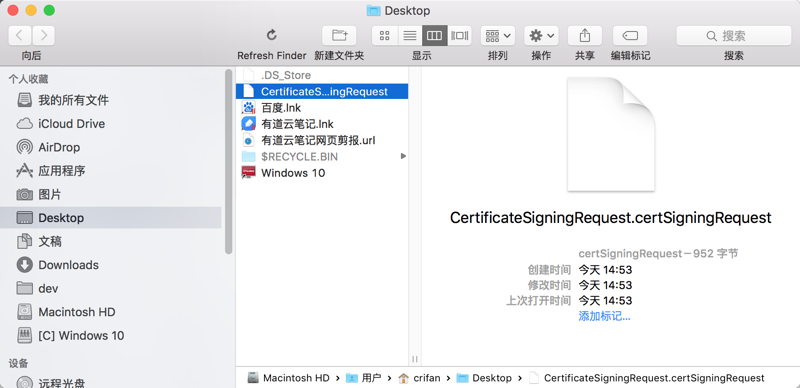Click the edit tags (编辑标记) icon
Image resolution: width=800 pixels, height=388 pixels.
[x=630, y=35]
